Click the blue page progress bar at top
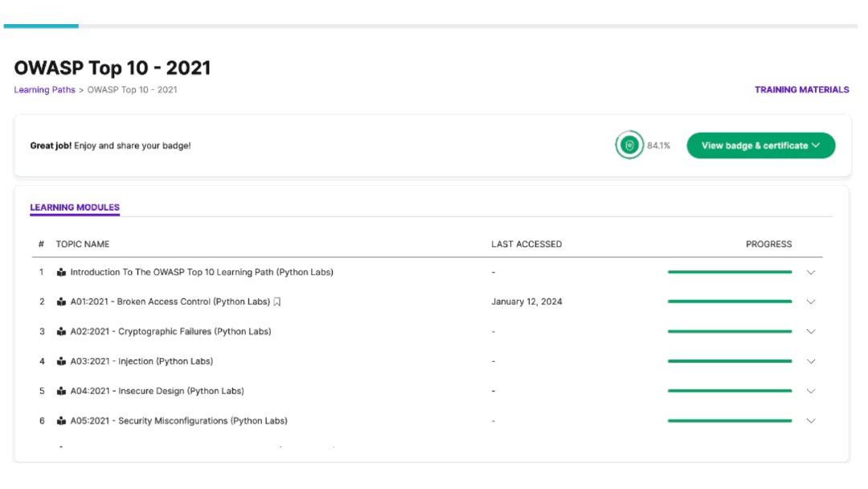868x489 pixels. click(41, 26)
